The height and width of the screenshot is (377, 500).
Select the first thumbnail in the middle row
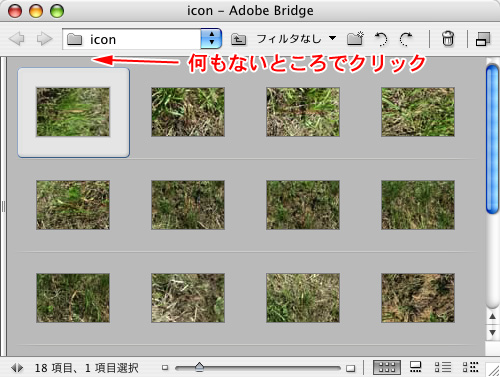point(73,205)
